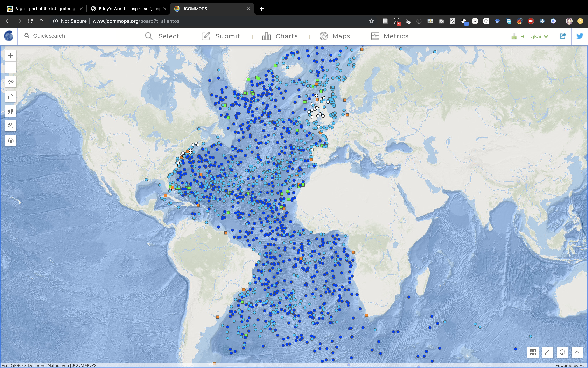Viewport: 588px width, 368px height.
Task: Open a new browser tab
Action: click(x=262, y=9)
